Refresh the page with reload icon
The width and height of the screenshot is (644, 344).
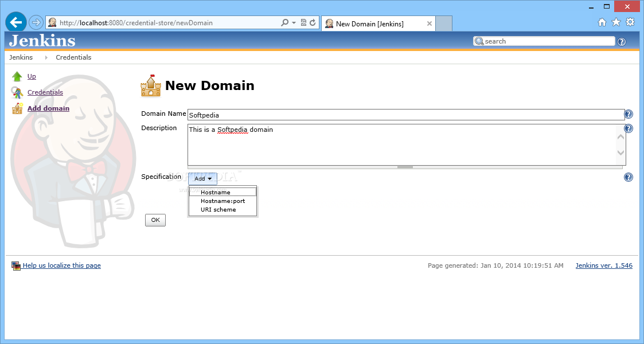click(x=313, y=22)
